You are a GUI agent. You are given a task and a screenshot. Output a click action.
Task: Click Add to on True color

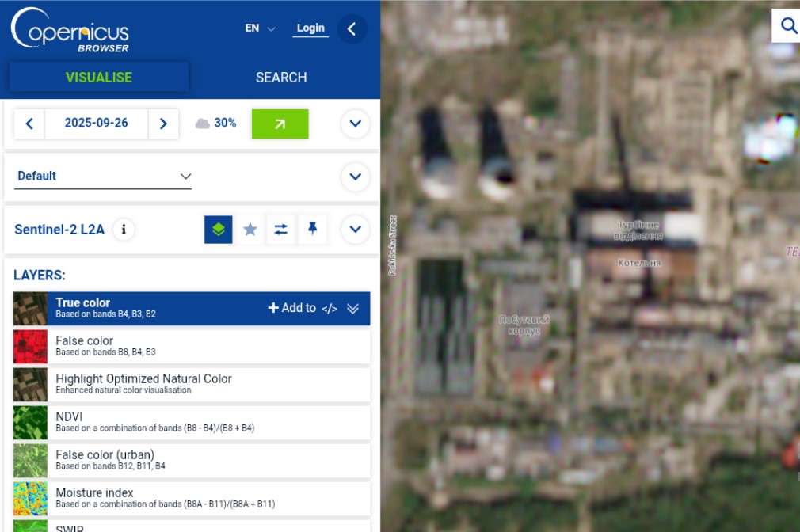(x=291, y=309)
